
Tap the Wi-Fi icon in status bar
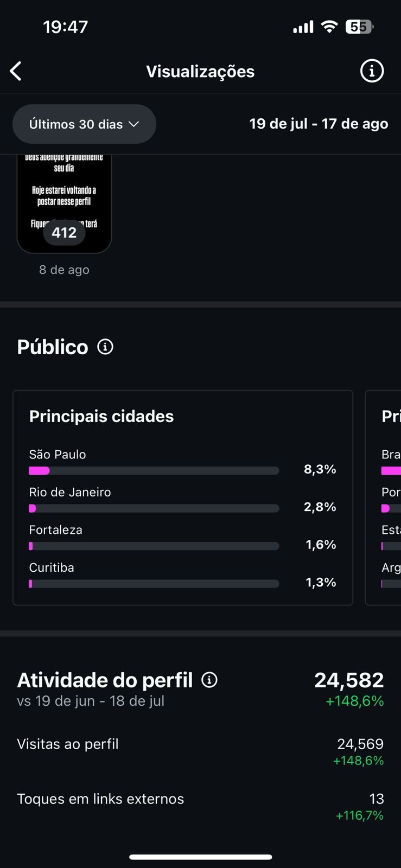point(329,27)
